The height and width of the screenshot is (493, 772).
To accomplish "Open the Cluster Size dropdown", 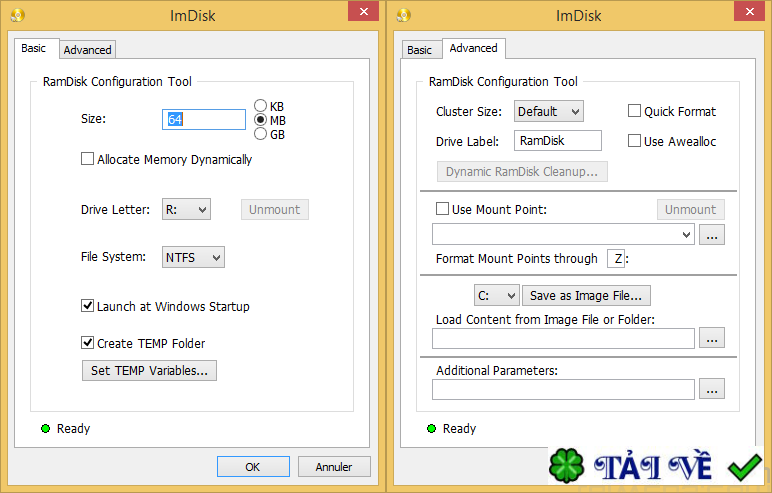I will pyautogui.click(x=548, y=111).
